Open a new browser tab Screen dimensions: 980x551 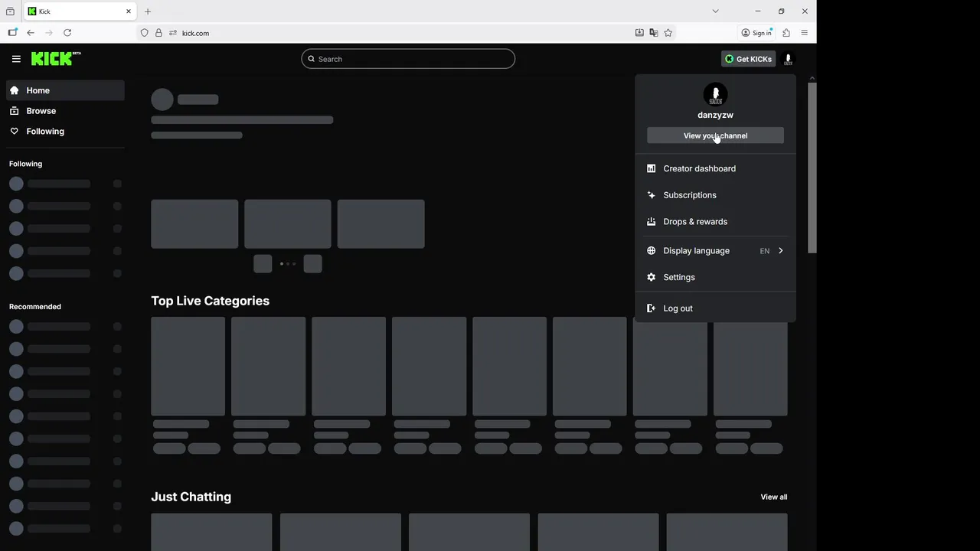pos(148,11)
